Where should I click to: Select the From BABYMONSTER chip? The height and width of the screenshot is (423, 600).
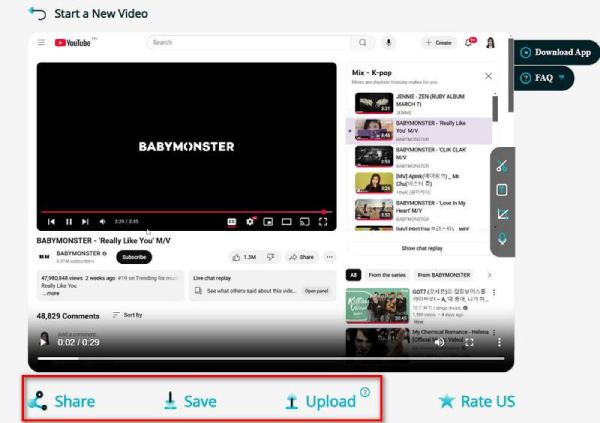444,275
